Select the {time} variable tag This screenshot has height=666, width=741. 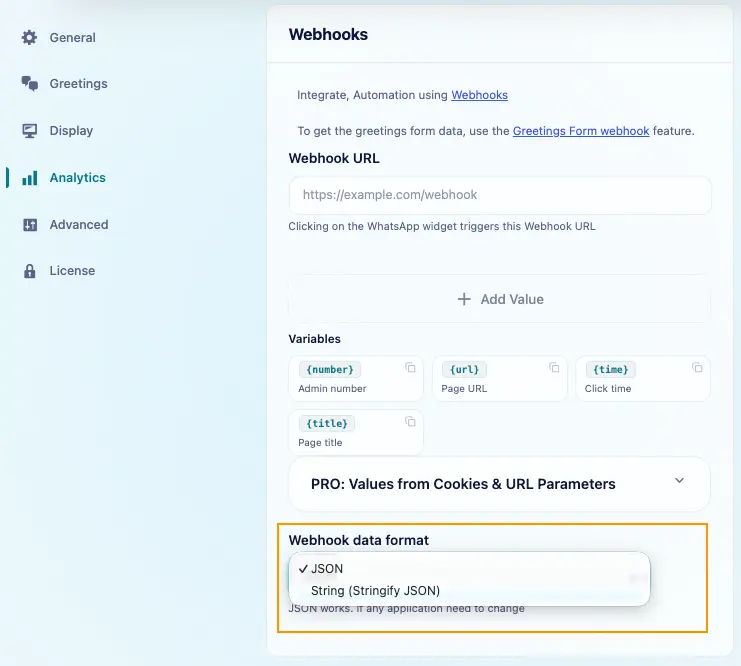[x=611, y=370]
